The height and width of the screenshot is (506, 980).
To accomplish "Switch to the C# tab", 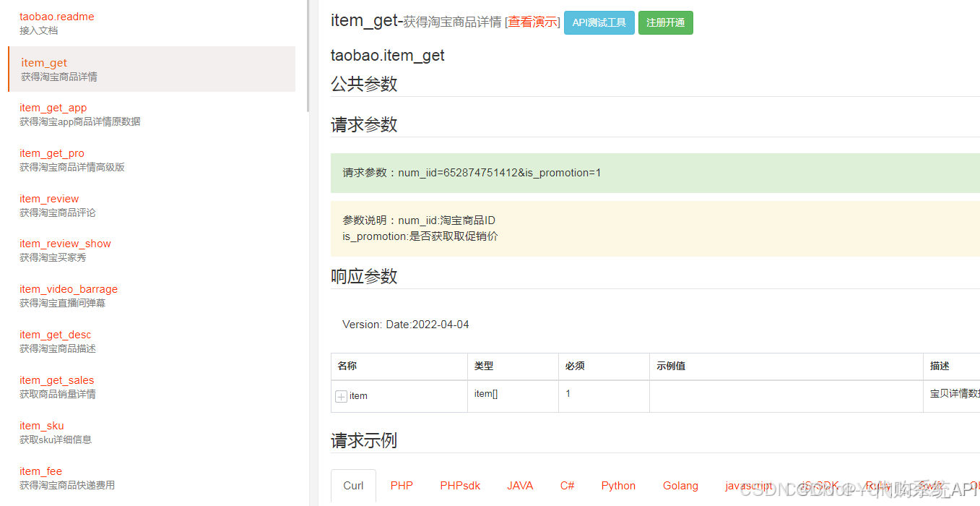I will click(x=568, y=486).
